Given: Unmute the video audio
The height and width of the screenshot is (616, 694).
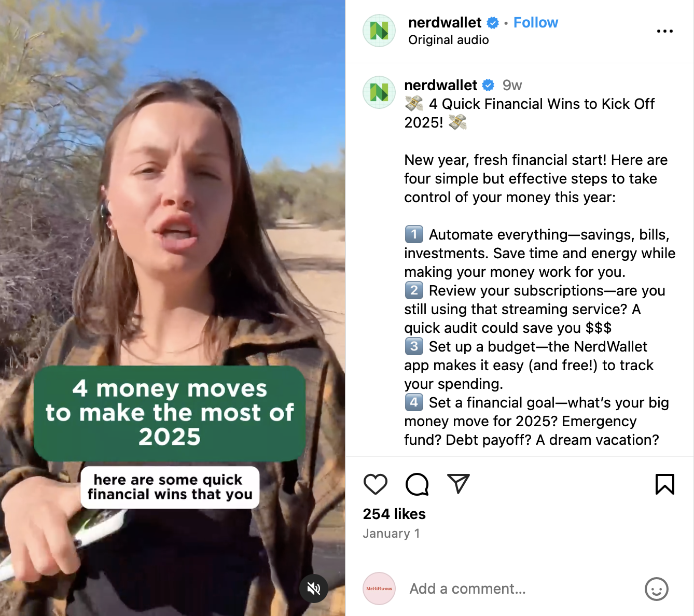Looking at the screenshot, I should pyautogui.click(x=314, y=589).
